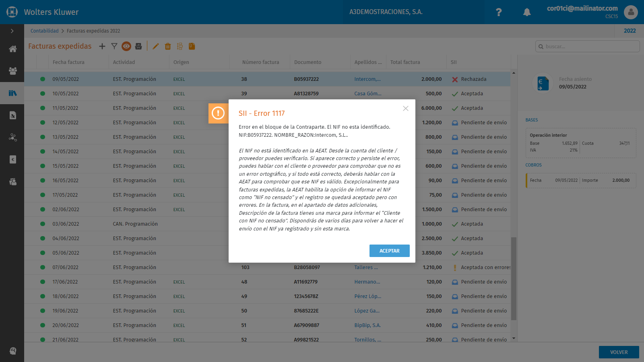Toggle the orange eye view icon
Screen dimensions: 644x362
(126, 46)
